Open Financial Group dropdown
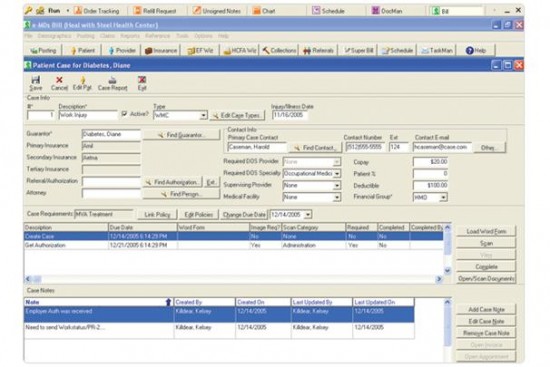Image resolution: width=550 pixels, height=367 pixels. pyautogui.click(x=443, y=198)
